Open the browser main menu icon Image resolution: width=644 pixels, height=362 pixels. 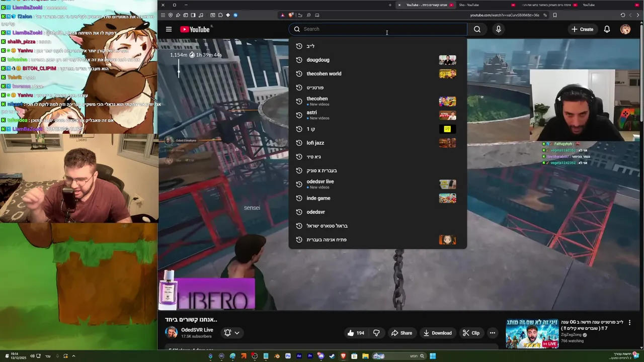pos(163,15)
